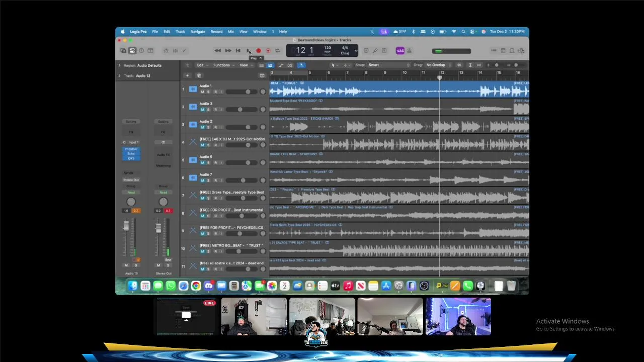Start playback with the Play button
644x362 pixels.
[248, 51]
